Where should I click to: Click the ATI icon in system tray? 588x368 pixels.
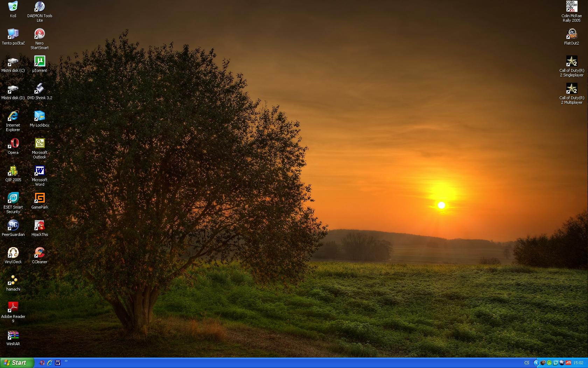coord(568,363)
